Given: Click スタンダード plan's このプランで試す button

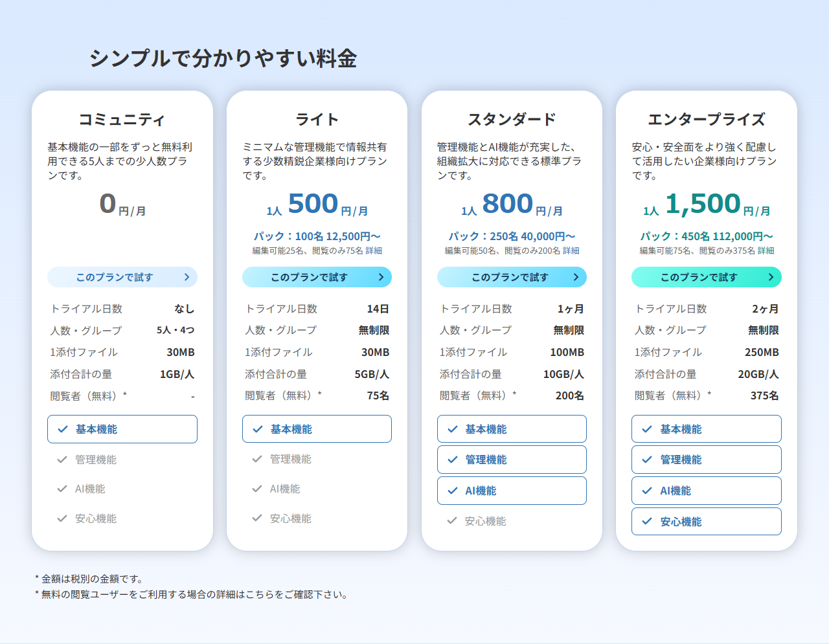Looking at the screenshot, I should (512, 277).
